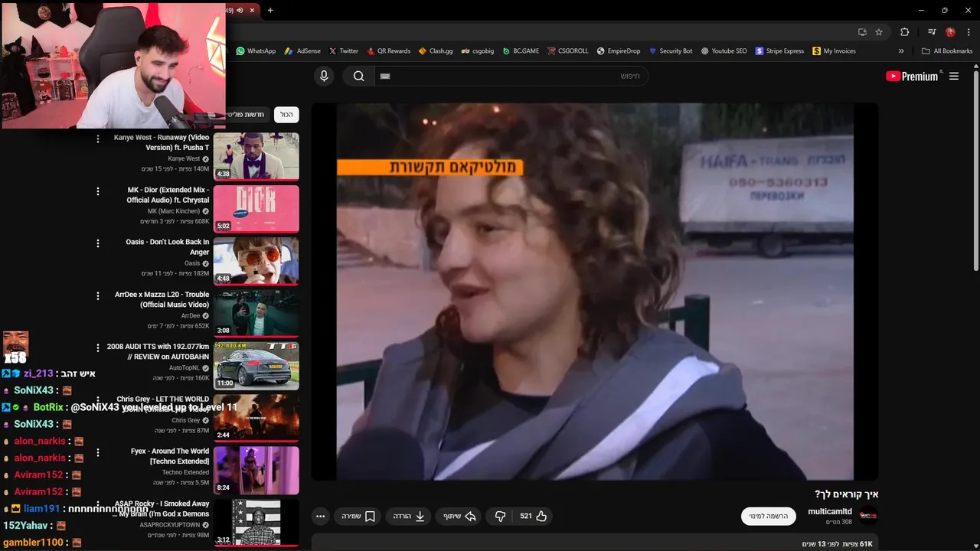The height and width of the screenshot is (551, 980).
Task: Open the Fyex Around The World title
Action: click(x=170, y=456)
